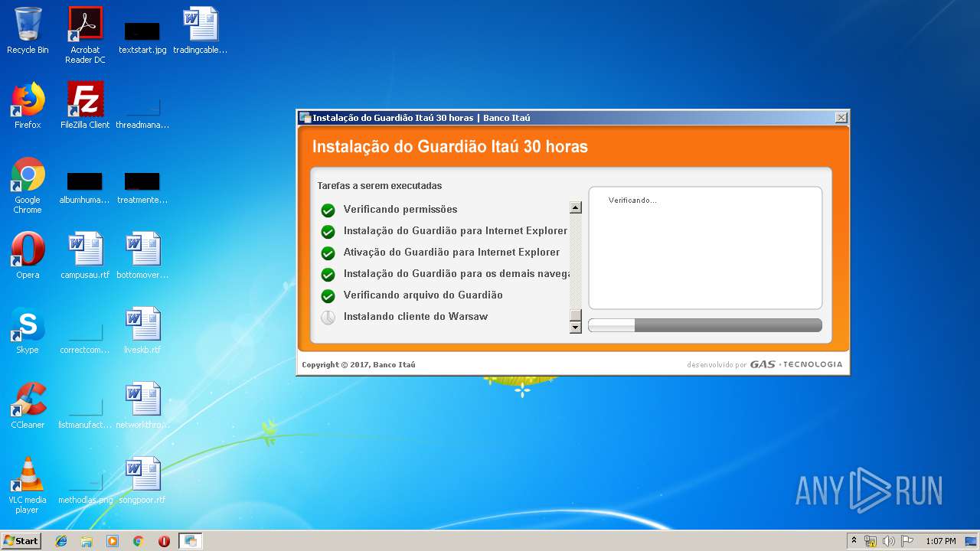
Task: Click the 'Verificando...' status text box
Action: (x=705, y=248)
